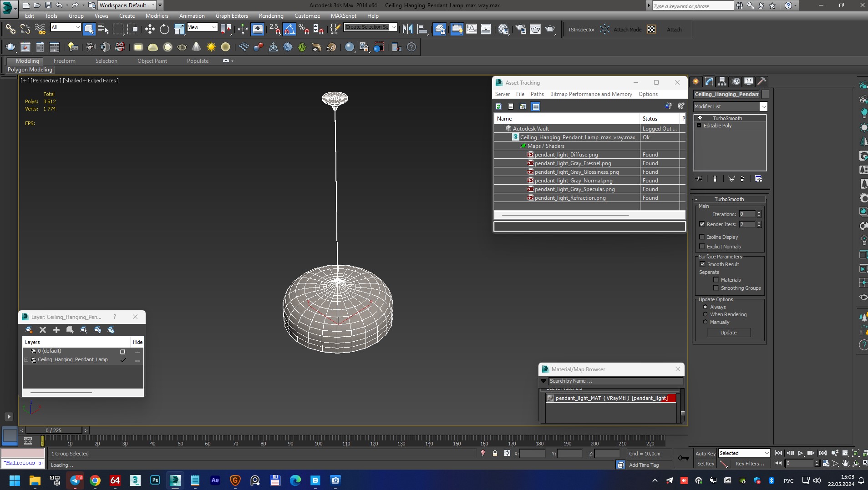The image size is (868, 490).
Task: Open the Hierarchy command panel tab
Action: click(x=722, y=81)
